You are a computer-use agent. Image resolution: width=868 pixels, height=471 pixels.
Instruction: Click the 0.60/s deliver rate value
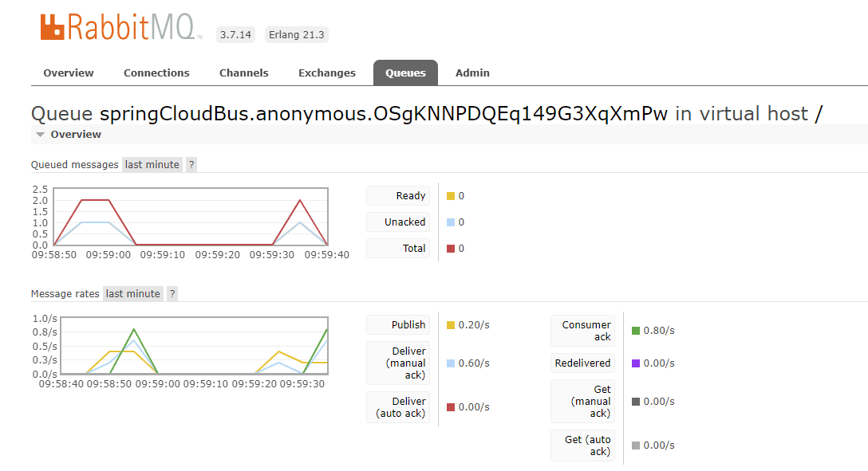[x=474, y=363]
